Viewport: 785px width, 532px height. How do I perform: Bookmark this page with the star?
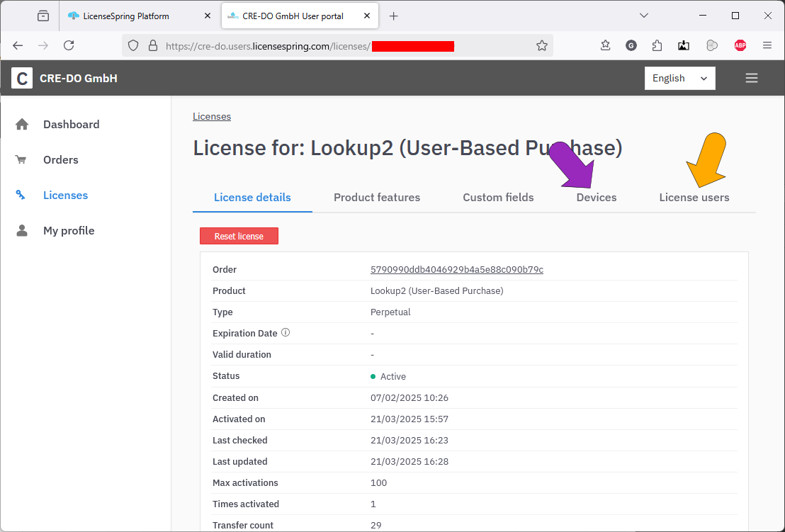[542, 46]
